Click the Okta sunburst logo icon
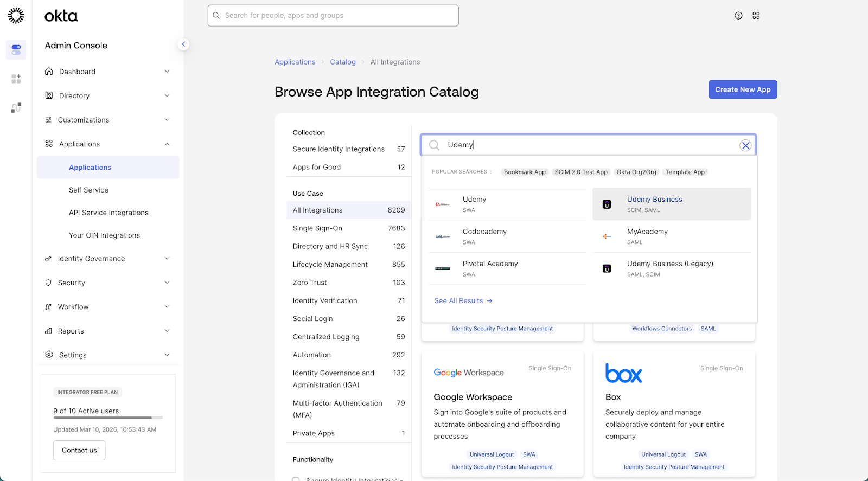This screenshot has width=868, height=481. tap(16, 16)
